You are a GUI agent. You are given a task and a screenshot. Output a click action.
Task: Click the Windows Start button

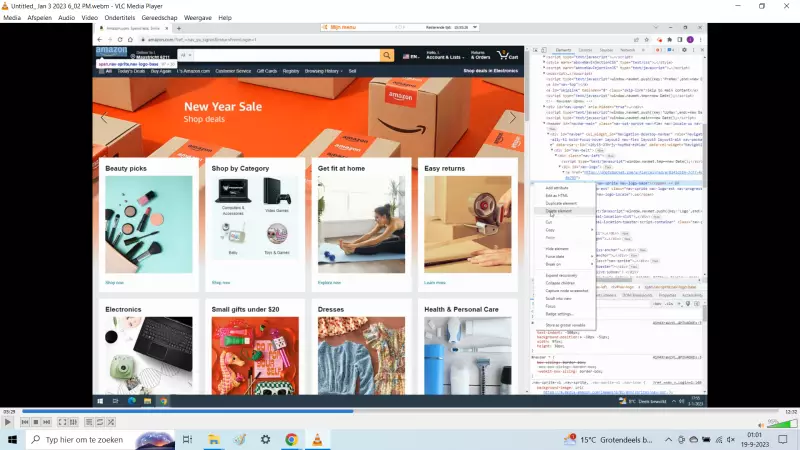pyautogui.click(x=12, y=439)
